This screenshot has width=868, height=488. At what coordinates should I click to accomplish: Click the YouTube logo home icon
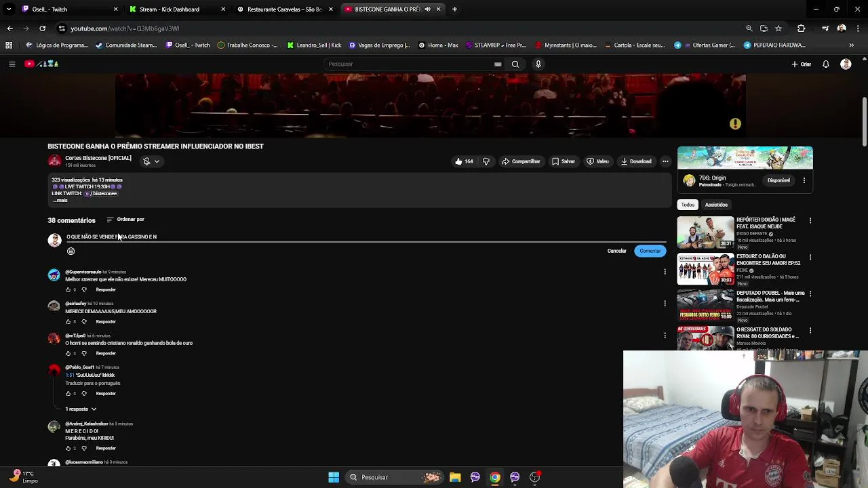[41, 64]
